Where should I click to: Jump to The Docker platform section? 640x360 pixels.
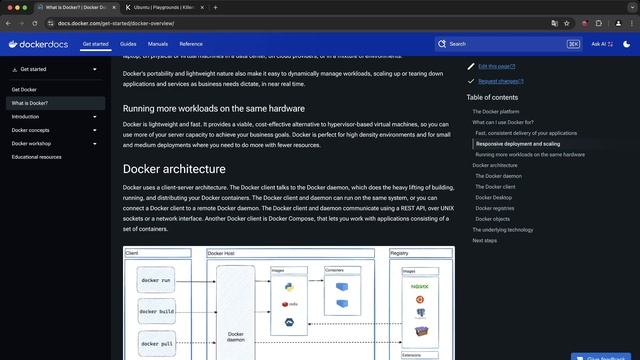496,111
